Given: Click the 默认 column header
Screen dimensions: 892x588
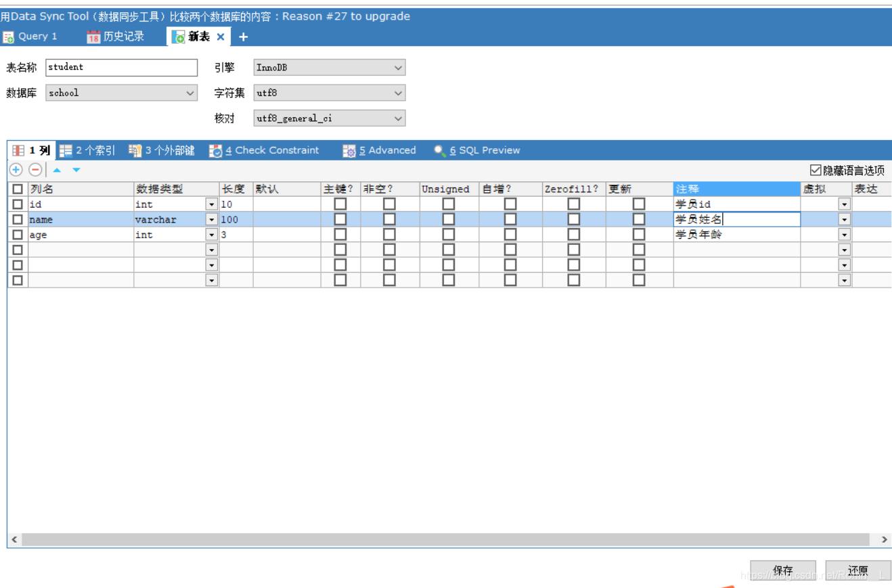Looking at the screenshot, I should click(287, 189).
